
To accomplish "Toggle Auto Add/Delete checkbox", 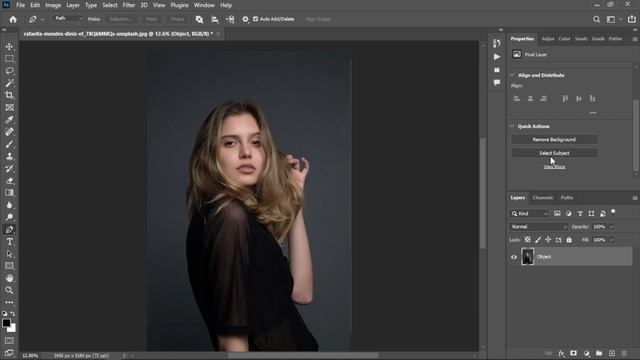I will pyautogui.click(x=256, y=19).
